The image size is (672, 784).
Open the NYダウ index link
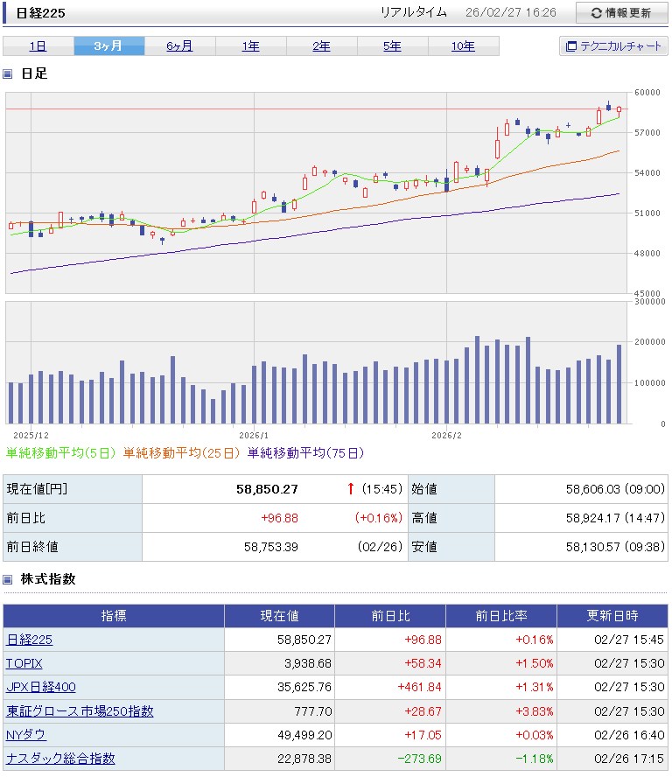26,735
